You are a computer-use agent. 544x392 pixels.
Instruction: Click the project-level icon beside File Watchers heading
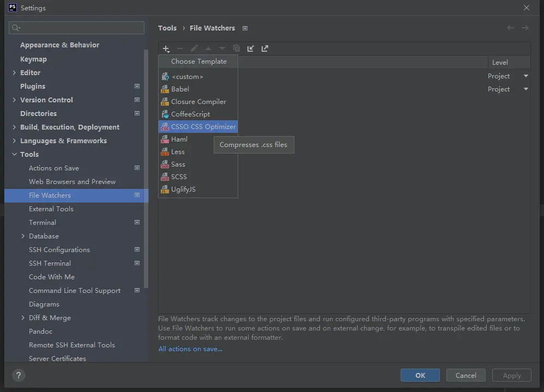click(x=245, y=28)
